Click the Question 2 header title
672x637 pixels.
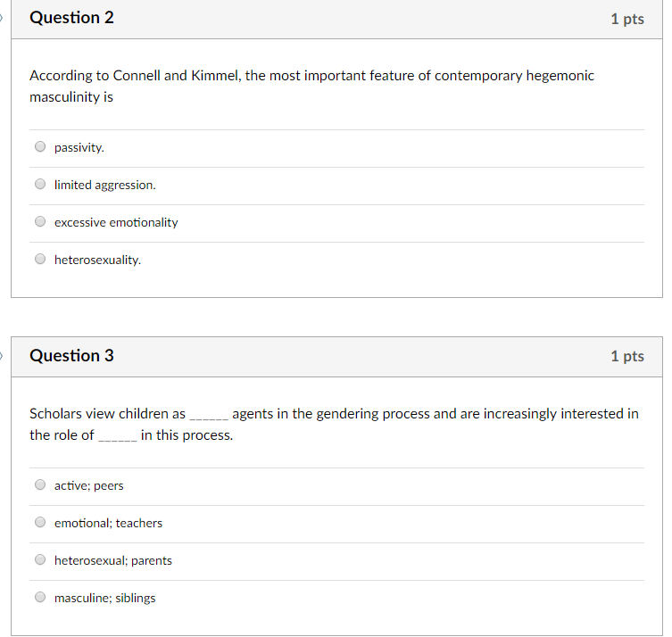(71, 18)
